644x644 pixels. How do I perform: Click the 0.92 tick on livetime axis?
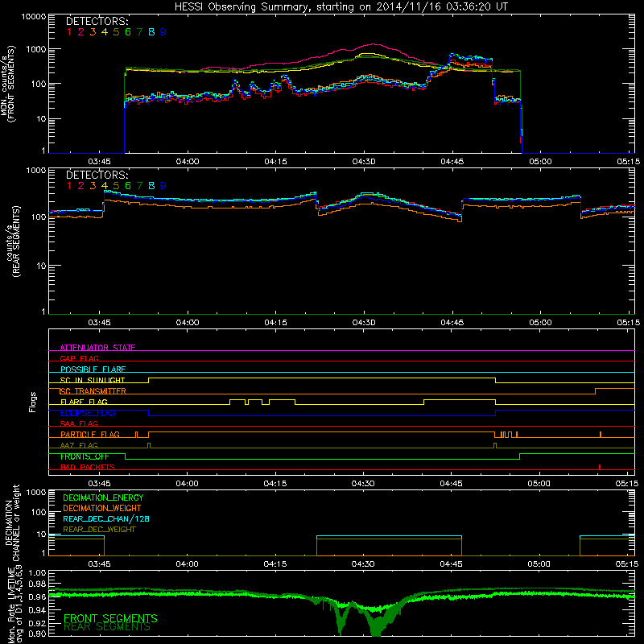point(37,623)
